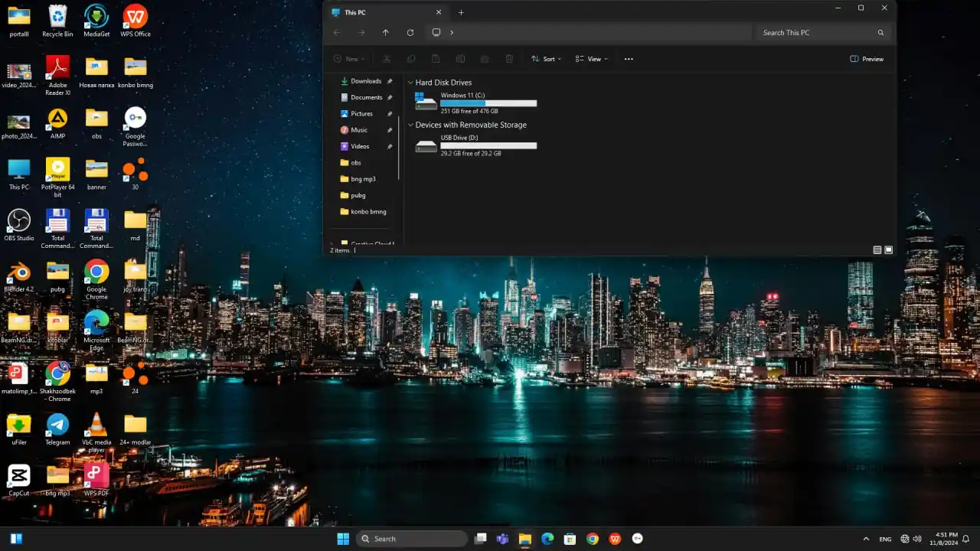This screenshot has width=980, height=551.
Task: Open the Windows 11 (C:) drive
Action: 475,103
